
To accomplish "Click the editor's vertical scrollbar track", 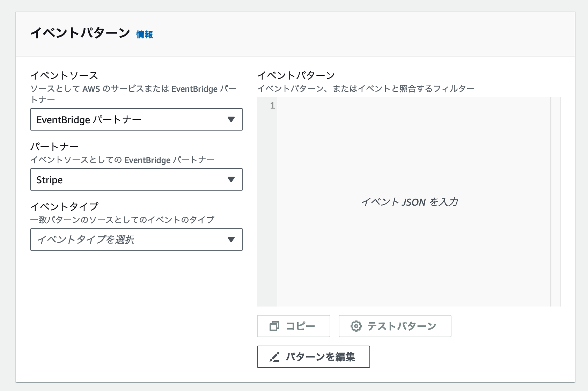I will click(x=556, y=202).
